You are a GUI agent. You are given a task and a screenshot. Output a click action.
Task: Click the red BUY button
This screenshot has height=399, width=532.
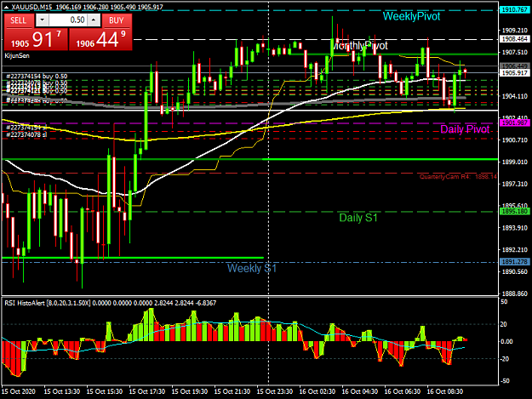[x=117, y=20]
